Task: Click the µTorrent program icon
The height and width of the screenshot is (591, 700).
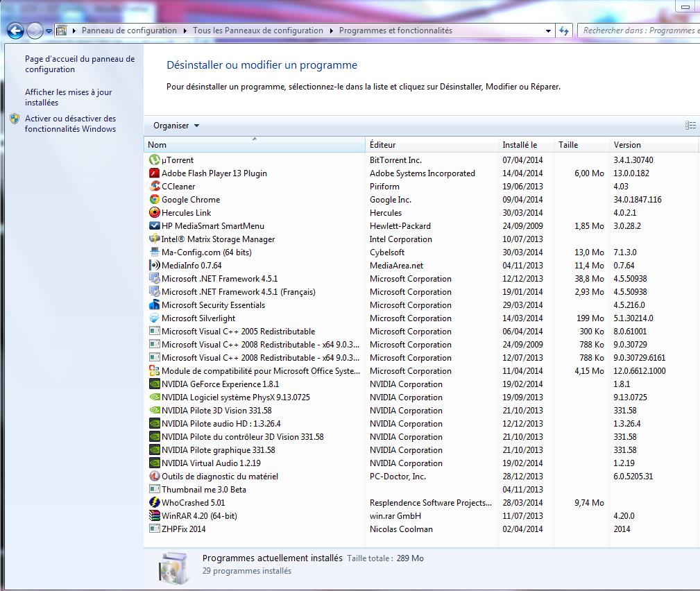Action: tap(155, 160)
